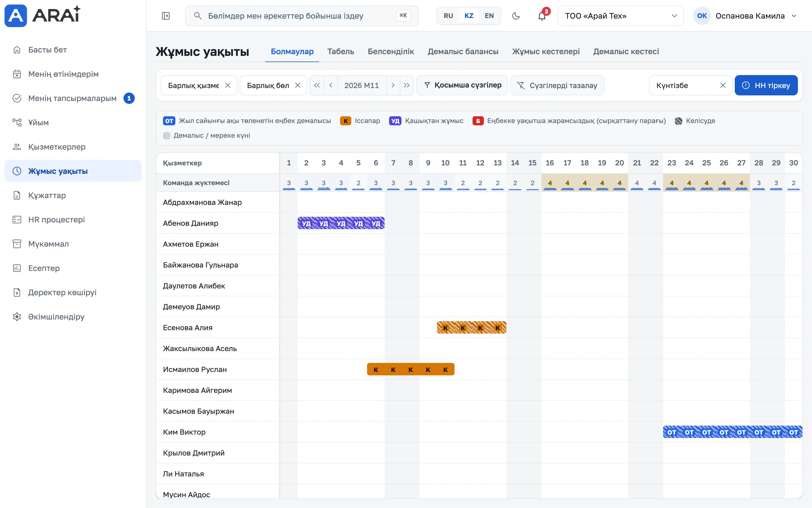This screenshot has width=812, height=508.
Task: Open Менің өтінімдерім section
Action: click(73, 74)
